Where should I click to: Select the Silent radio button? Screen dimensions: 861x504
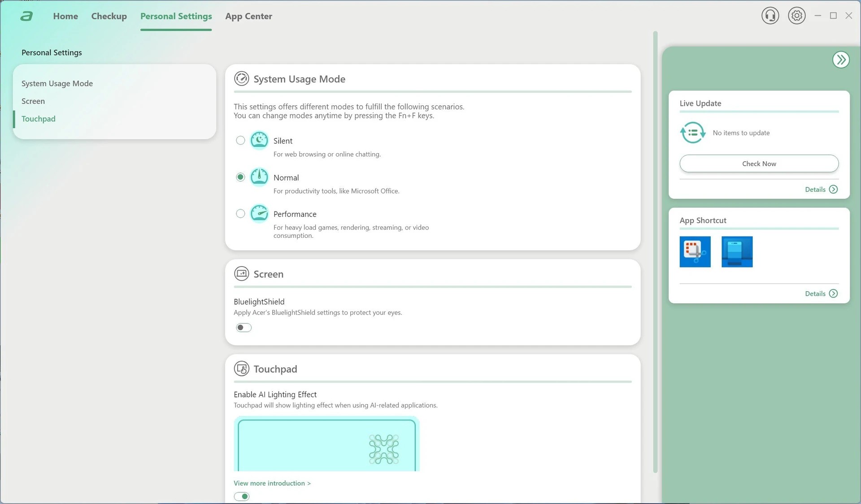[240, 141]
